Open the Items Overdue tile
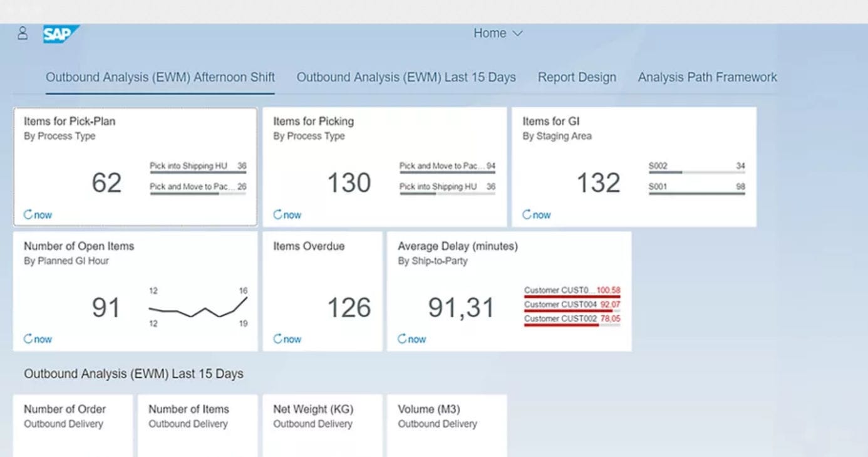868x457 pixels. tap(323, 288)
